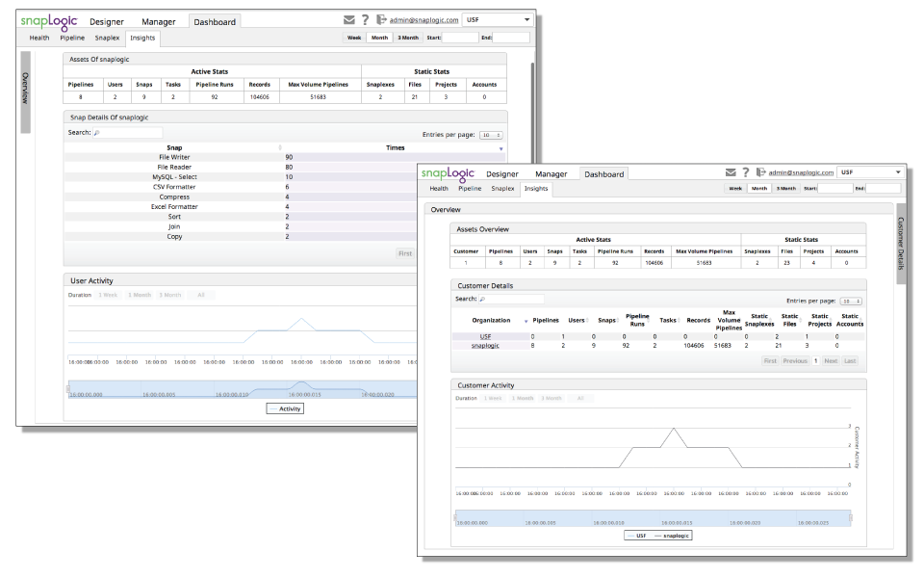Click the Month range button in back window
This screenshot has height=578, width=924.
pos(379,38)
